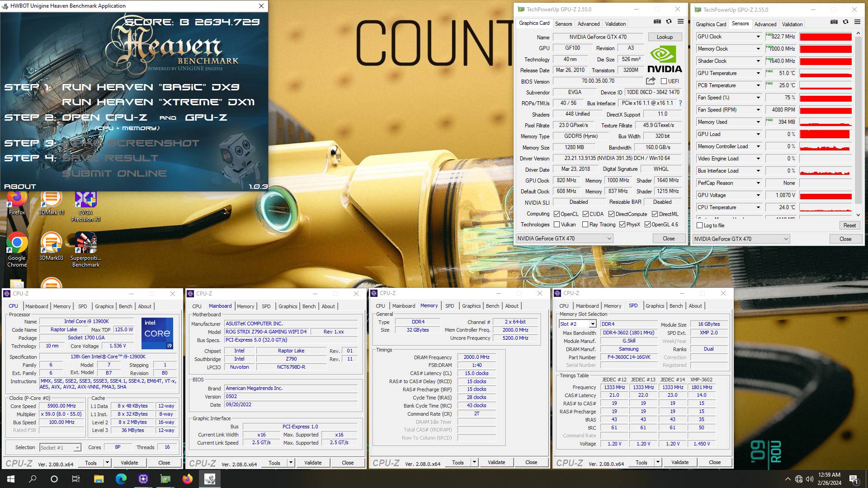Toggle the Vulkan checkbox

[x=557, y=225]
